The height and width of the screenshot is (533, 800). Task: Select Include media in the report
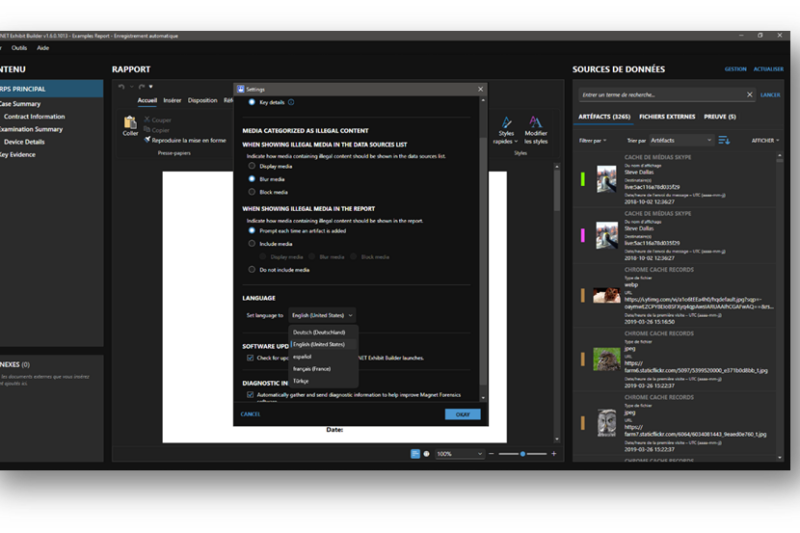click(x=252, y=244)
